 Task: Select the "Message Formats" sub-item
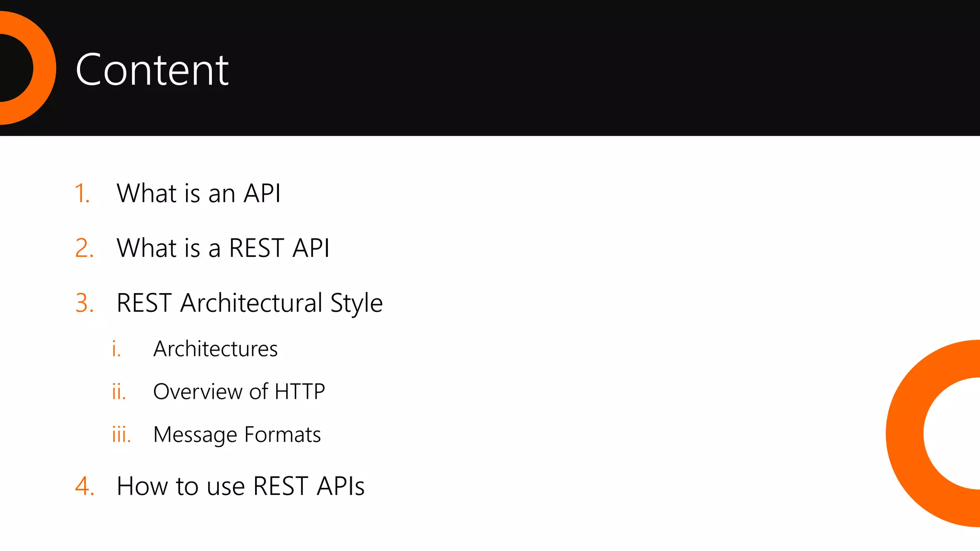click(x=237, y=435)
